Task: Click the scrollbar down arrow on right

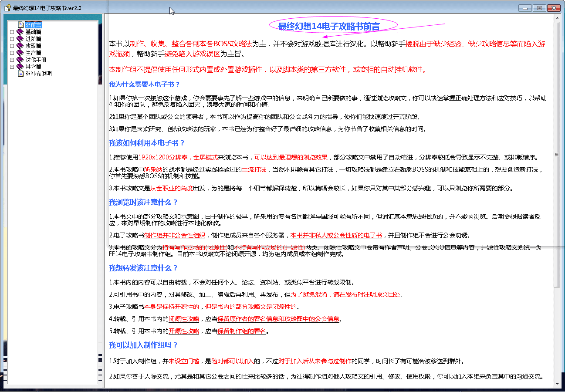Action: [557, 385]
